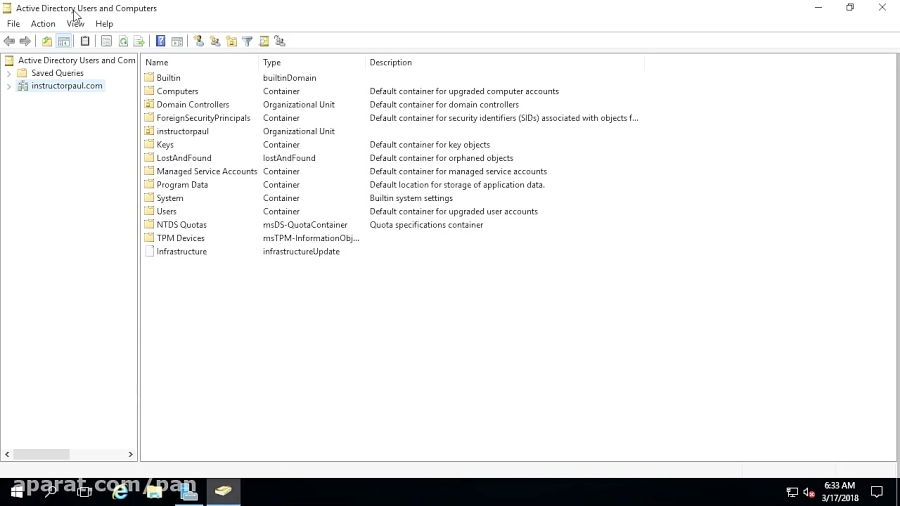Open File Explorer from the taskbar
Viewport: 900px width, 506px height.
point(154,492)
